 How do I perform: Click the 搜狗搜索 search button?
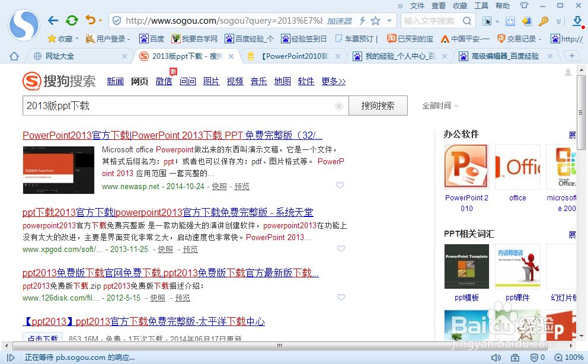click(x=378, y=105)
